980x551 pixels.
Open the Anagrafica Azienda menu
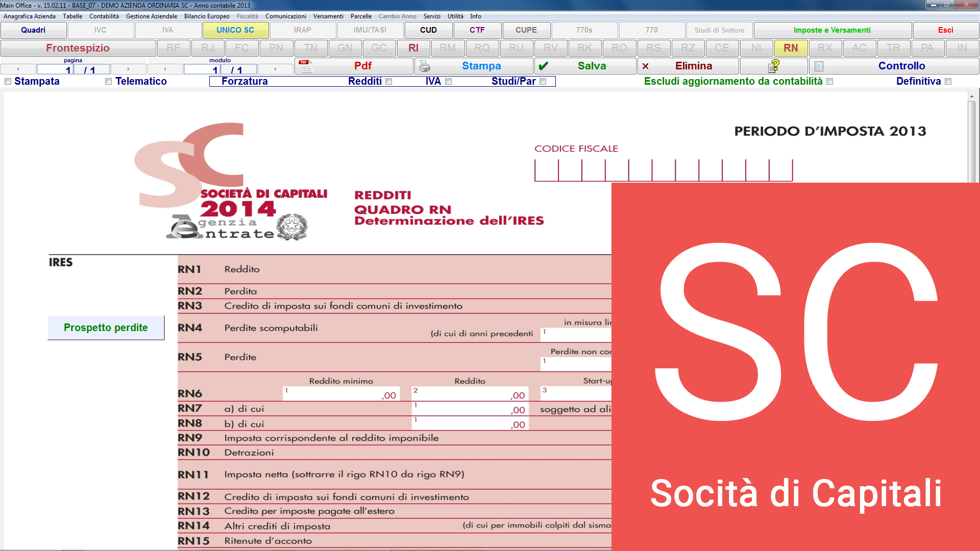pos(30,16)
